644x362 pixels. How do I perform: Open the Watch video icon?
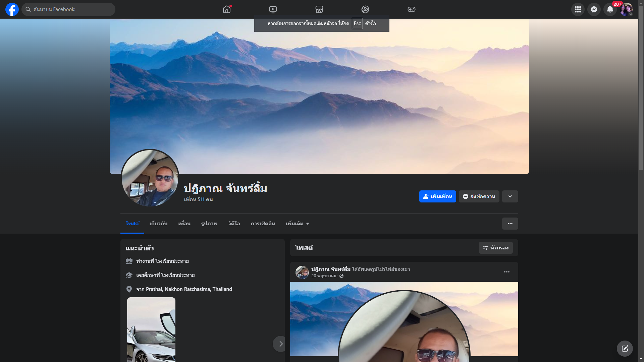pos(273,9)
